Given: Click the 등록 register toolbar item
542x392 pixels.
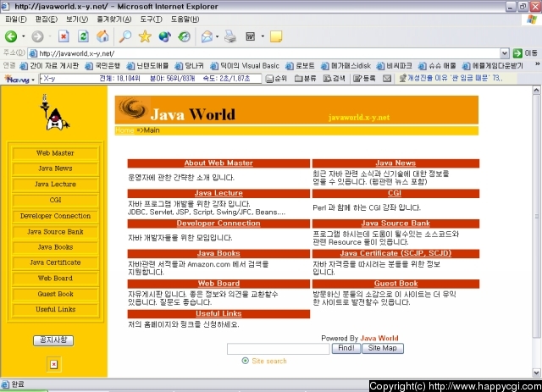Looking at the screenshot, I should pyautogui.click(x=364, y=79).
